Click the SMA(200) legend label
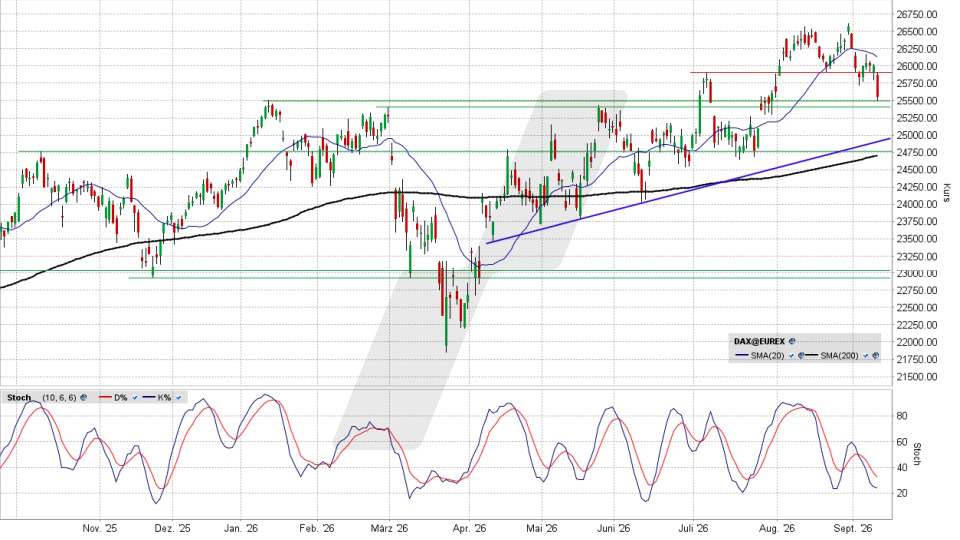This screenshot has width=960, height=540. pyautogui.click(x=839, y=356)
